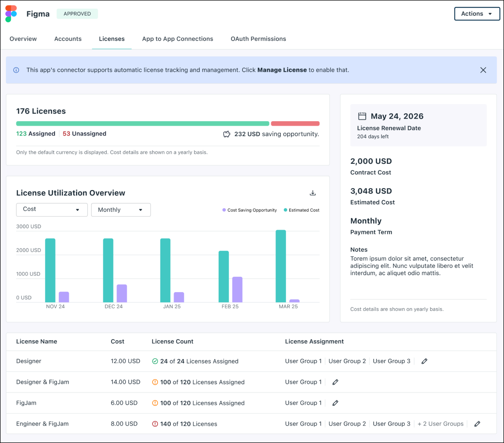The width and height of the screenshot is (504, 443).
Task: Open the Actions dropdown menu
Action: click(x=477, y=14)
